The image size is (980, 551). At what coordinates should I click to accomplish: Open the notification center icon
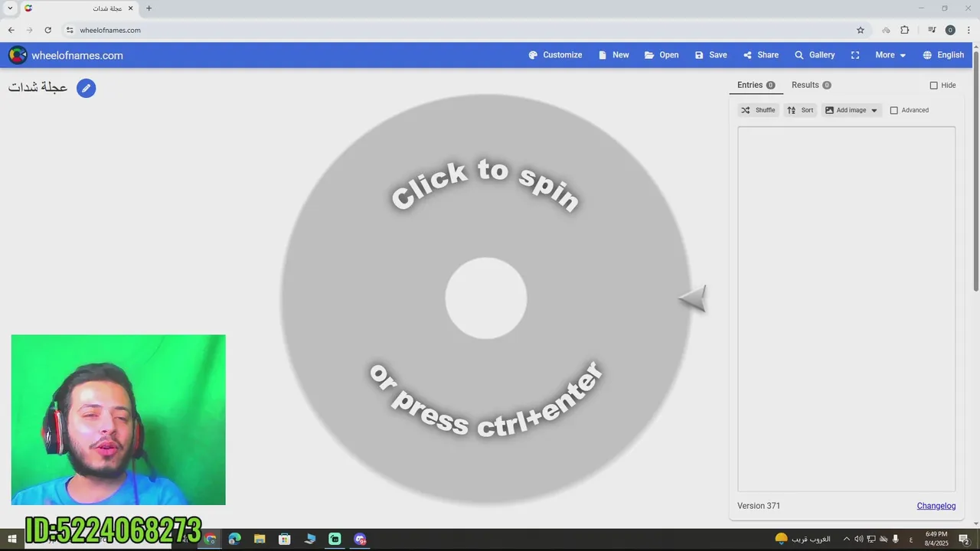[964, 539]
